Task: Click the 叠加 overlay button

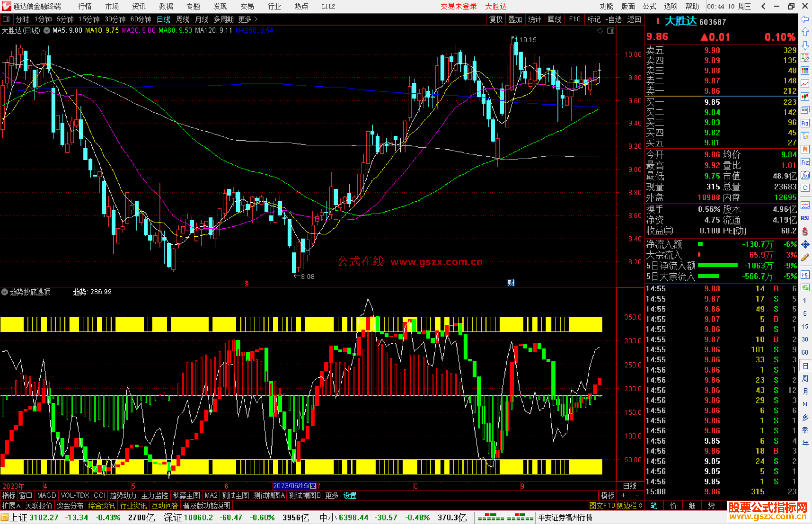Action: click(x=515, y=19)
